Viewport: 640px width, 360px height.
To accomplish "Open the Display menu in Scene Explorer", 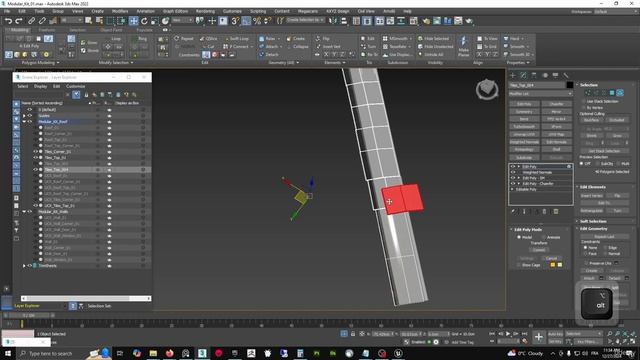I will (x=40, y=86).
